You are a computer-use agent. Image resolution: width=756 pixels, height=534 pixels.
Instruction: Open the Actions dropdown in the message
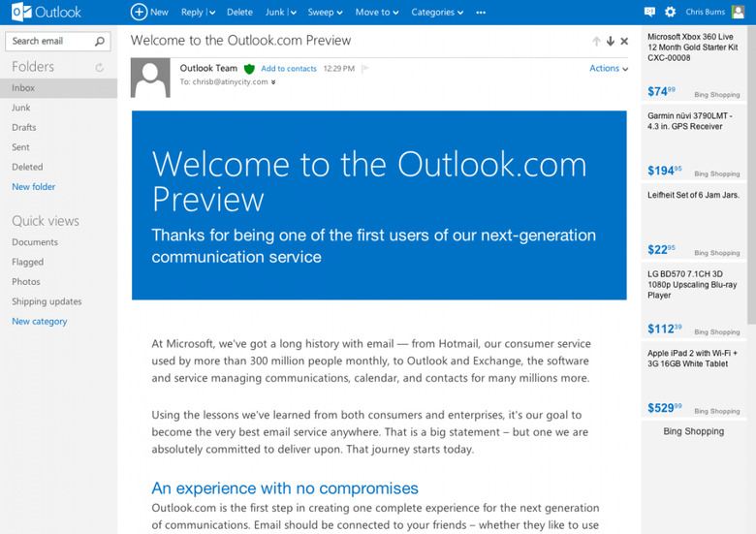(609, 69)
